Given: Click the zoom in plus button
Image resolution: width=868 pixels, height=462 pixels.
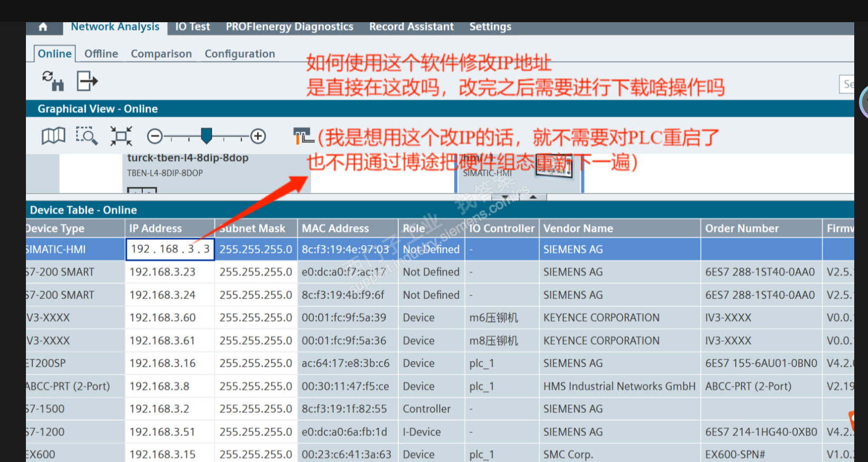Looking at the screenshot, I should pos(258,137).
